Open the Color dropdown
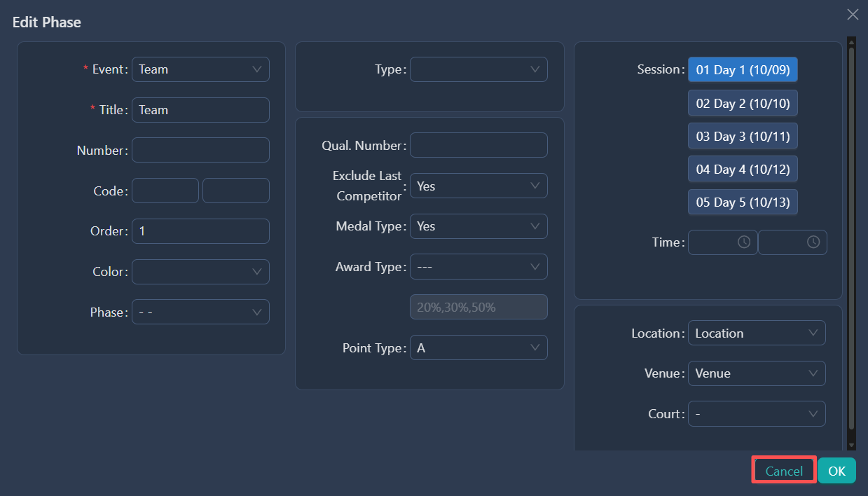 tap(200, 272)
